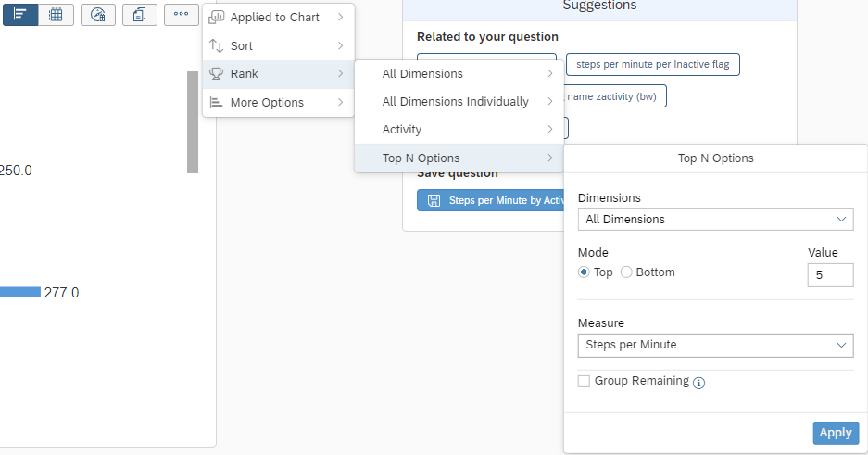Click the Apply button
The width and height of the screenshot is (868, 455).
coord(836,433)
